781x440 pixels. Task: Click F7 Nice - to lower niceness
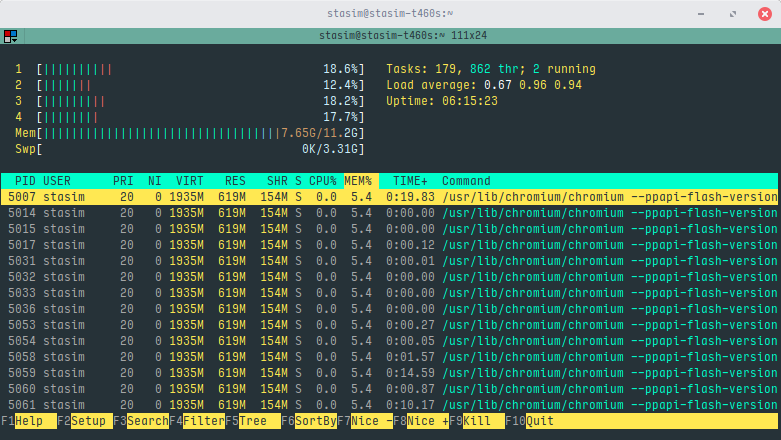365,421
